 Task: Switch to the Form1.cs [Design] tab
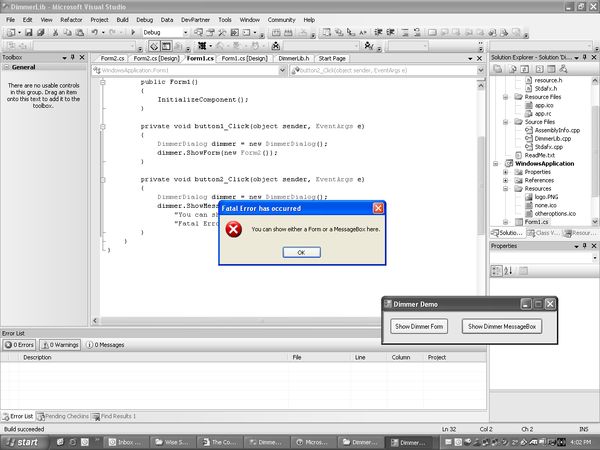[x=245, y=59]
